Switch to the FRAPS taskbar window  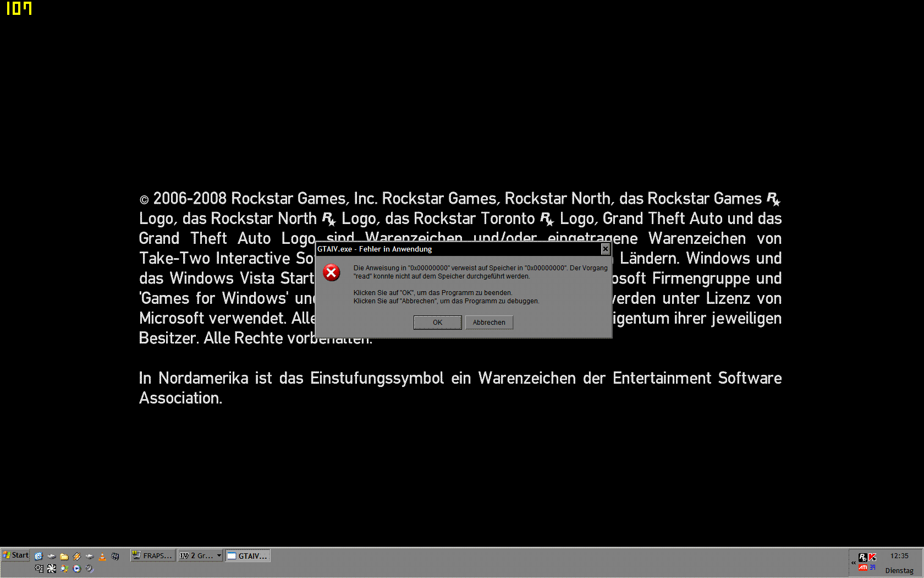pos(152,555)
